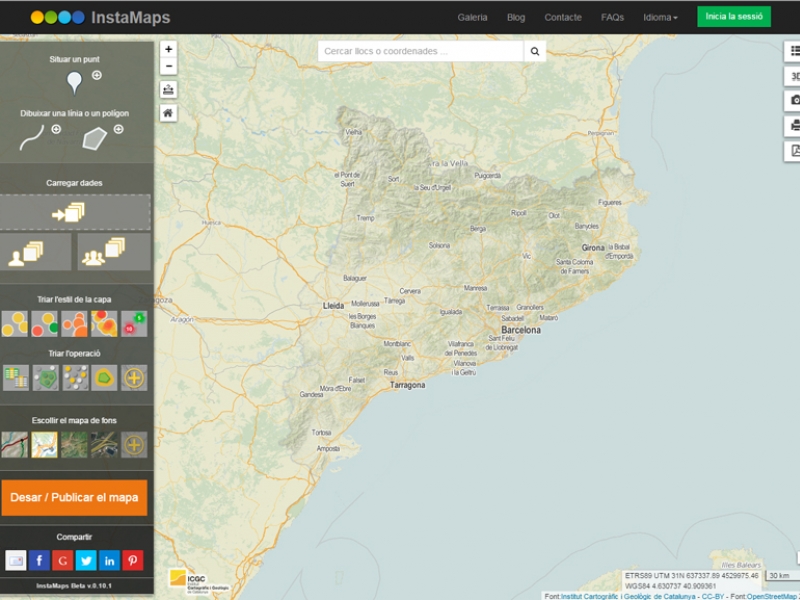Select the heatmap layer style
The image size is (800, 600).
(x=104, y=323)
